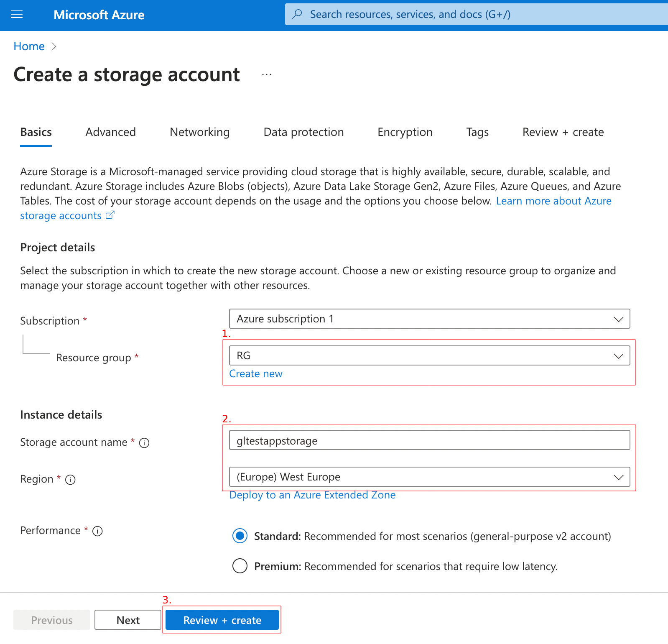Image resolution: width=668 pixels, height=644 pixels.
Task: Select Standard performance option
Action: point(240,536)
